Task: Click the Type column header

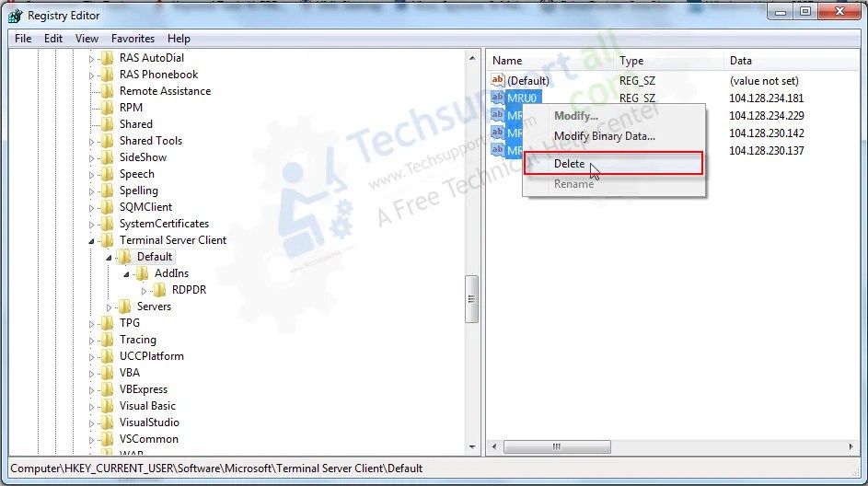Action: tap(668, 61)
